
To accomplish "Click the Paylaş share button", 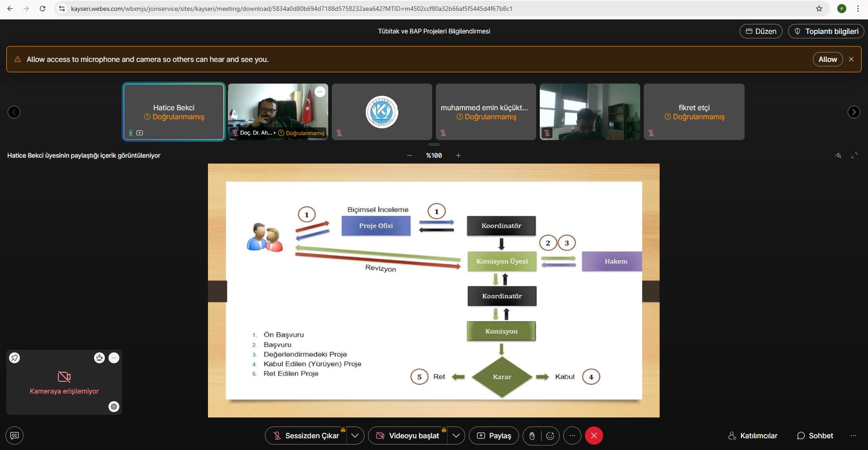I will point(494,436).
